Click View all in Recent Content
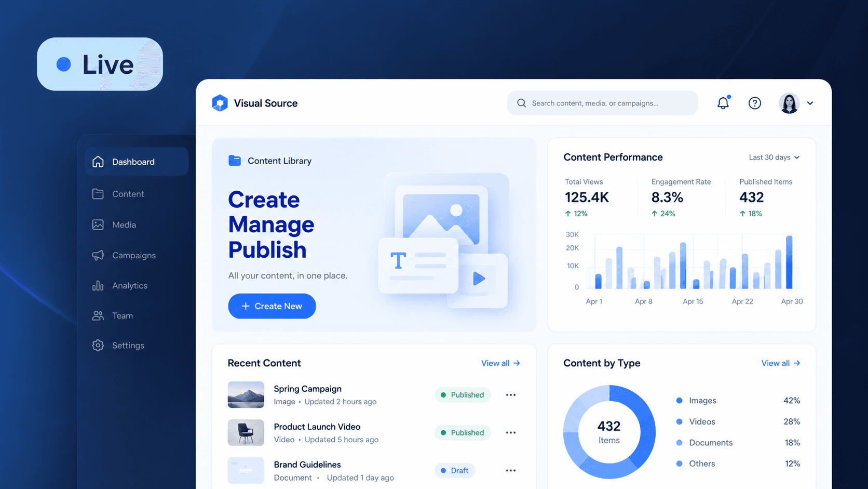This screenshot has width=868, height=489. pos(500,363)
